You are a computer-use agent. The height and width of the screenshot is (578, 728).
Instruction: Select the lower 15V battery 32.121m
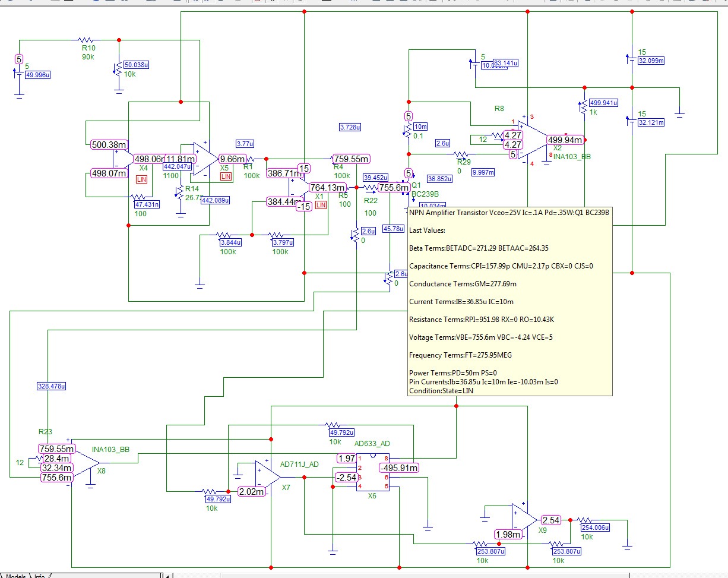(x=632, y=120)
